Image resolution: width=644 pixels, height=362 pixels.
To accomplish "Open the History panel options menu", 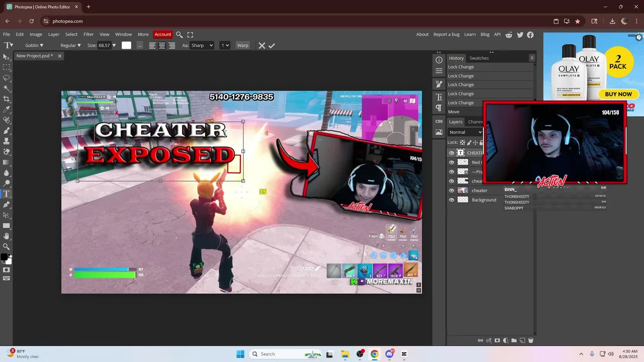I will (x=532, y=58).
